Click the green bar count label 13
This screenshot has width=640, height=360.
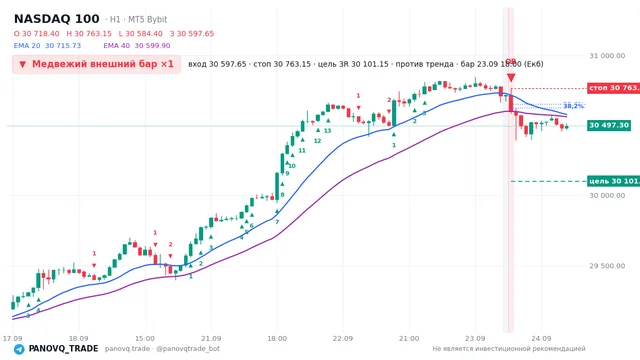[327, 131]
